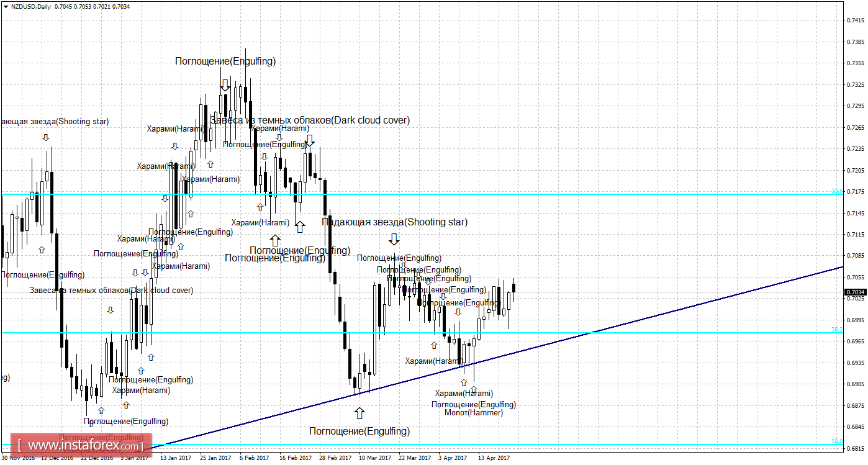Click the 12 Dec 2016 date label
This screenshot has height=465, width=868.
point(57,458)
